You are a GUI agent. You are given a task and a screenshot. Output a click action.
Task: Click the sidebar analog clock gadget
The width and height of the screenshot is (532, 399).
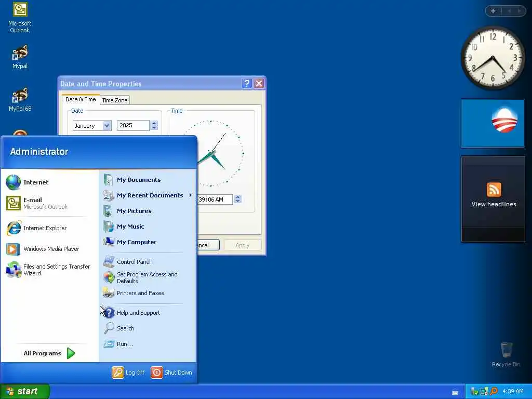click(493, 58)
